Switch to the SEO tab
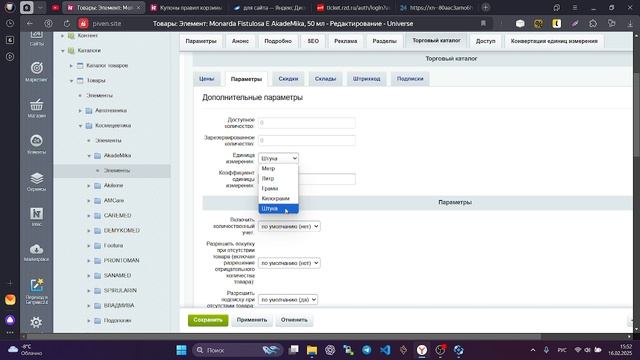 (x=313, y=41)
